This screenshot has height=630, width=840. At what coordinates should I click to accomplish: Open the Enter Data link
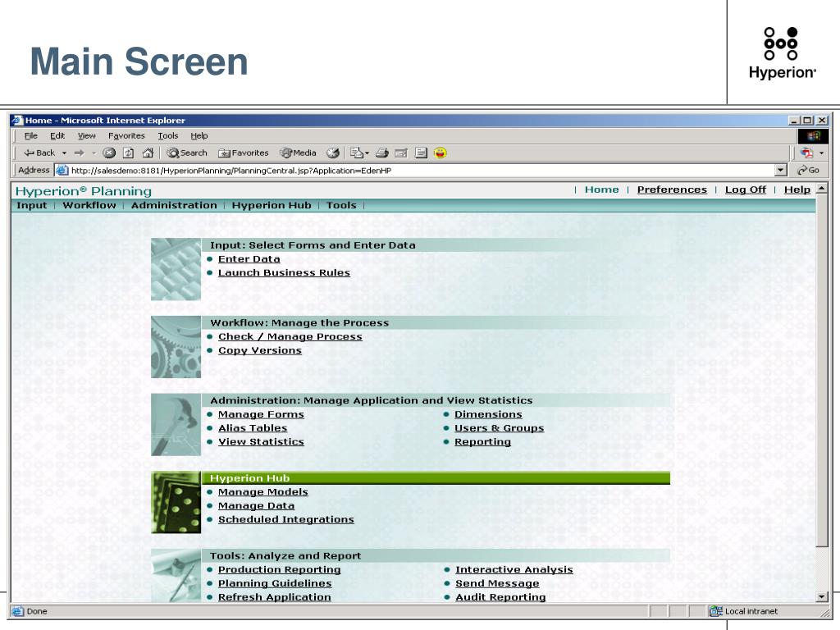pos(249,259)
